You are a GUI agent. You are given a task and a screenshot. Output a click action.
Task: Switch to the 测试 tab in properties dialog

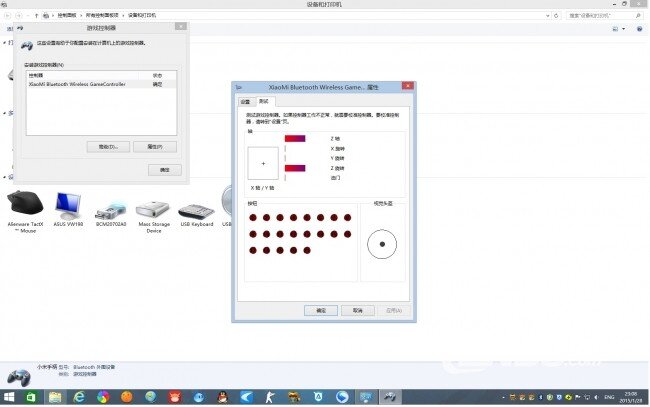264,101
